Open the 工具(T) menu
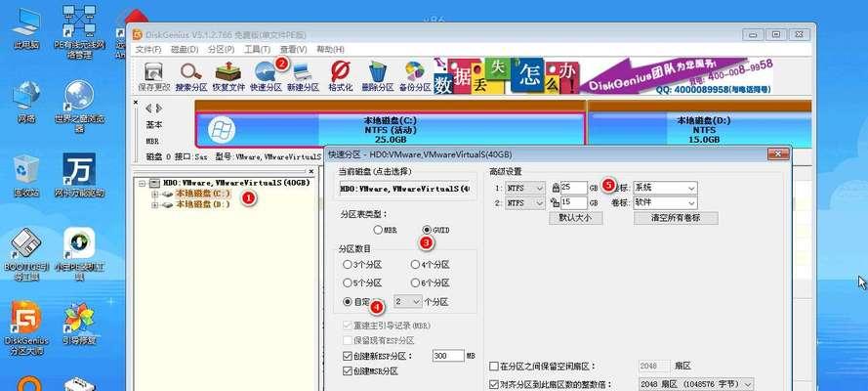Viewport: 868px width, 391px height. [x=257, y=49]
